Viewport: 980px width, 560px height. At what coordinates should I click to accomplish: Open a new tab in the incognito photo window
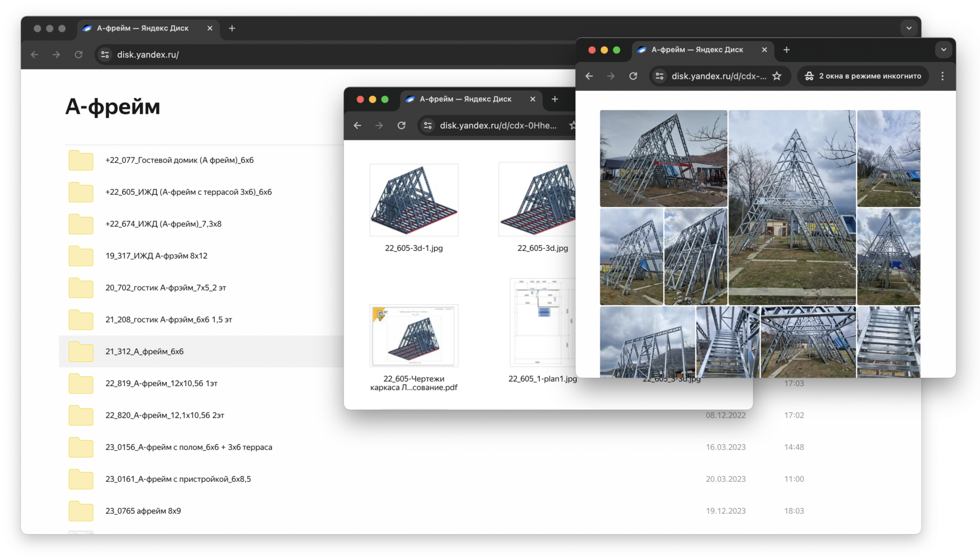coord(786,50)
